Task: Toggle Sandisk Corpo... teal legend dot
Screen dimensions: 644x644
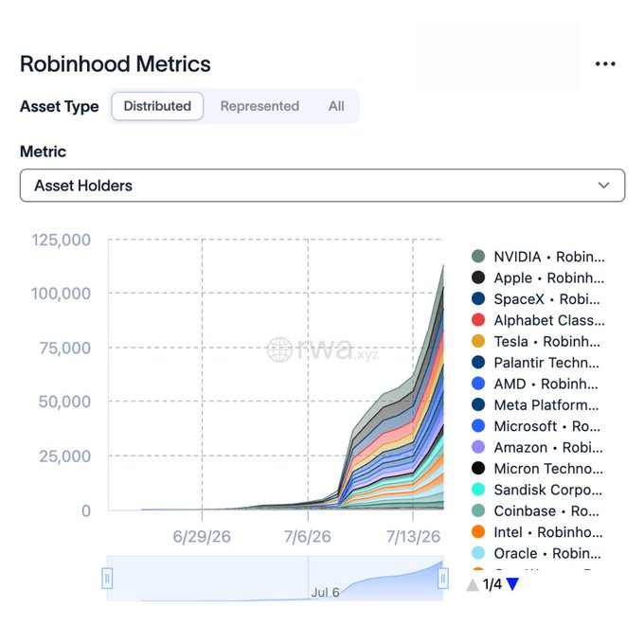Action: point(478,490)
